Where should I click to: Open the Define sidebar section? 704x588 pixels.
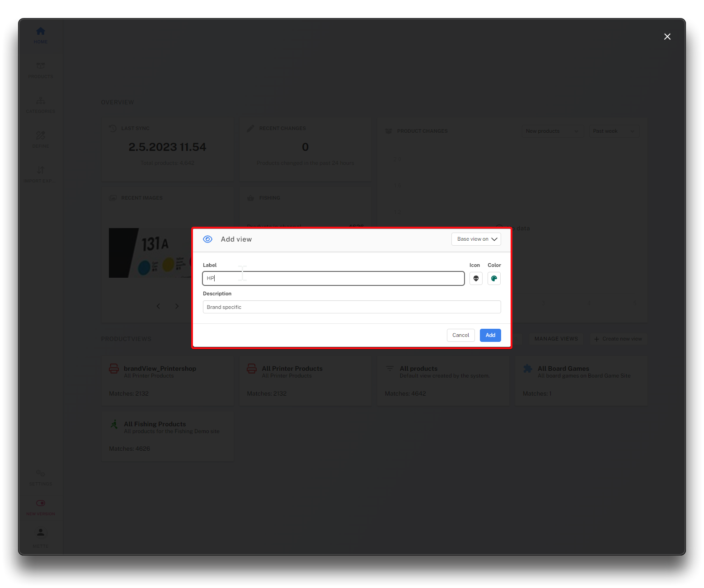pyautogui.click(x=41, y=136)
